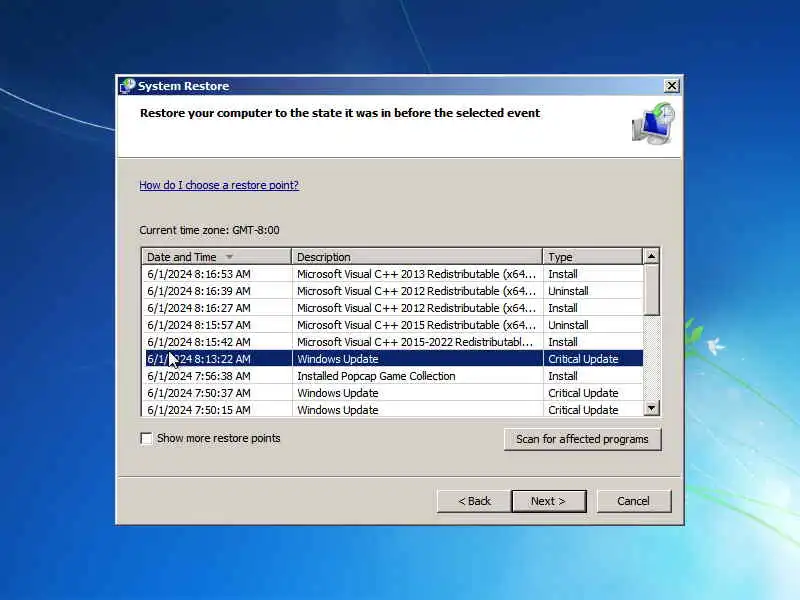Proceed with the Next > button
Viewport: 800px width, 600px height.
[548, 501]
